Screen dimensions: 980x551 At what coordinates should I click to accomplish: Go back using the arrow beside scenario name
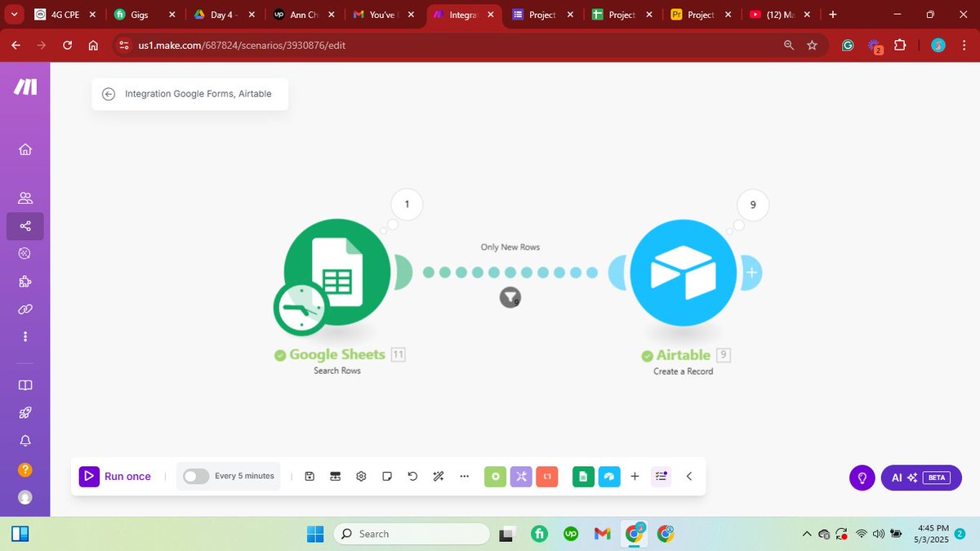click(x=109, y=94)
